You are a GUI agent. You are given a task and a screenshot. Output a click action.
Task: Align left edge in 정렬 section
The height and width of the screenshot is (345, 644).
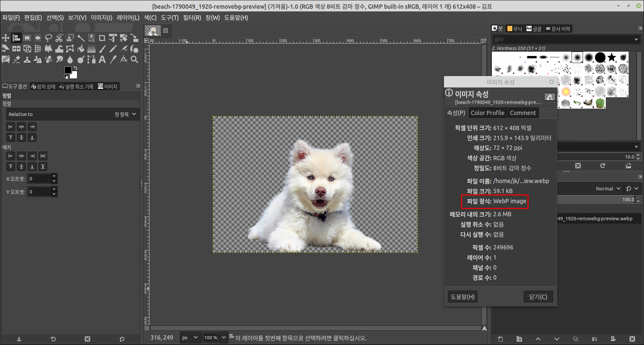[x=11, y=127]
